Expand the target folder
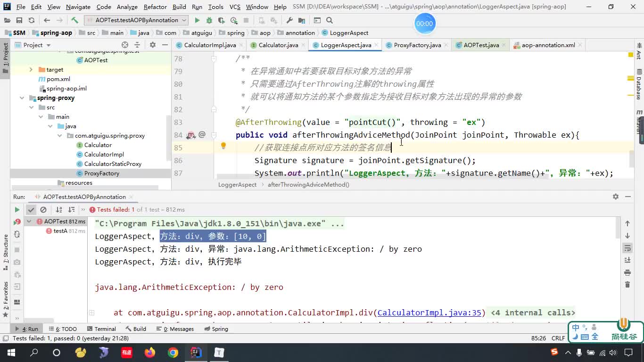644x362 pixels. tap(31, 69)
